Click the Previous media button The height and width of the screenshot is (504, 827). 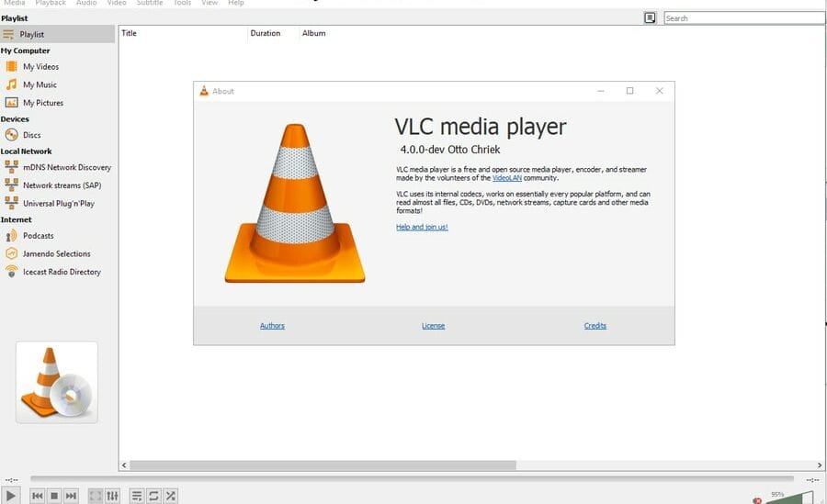(38, 496)
